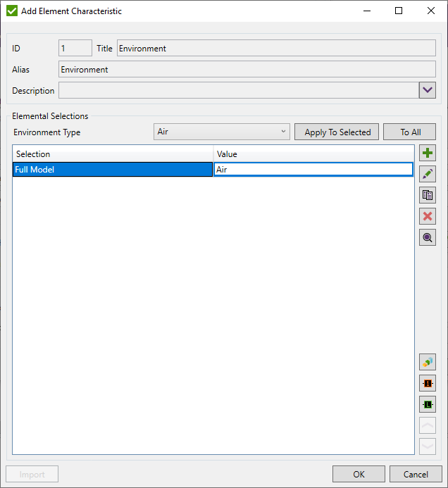Viewport: 448px width, 488px height.
Task: Click the green 'L' label icon button
Action: (427, 404)
